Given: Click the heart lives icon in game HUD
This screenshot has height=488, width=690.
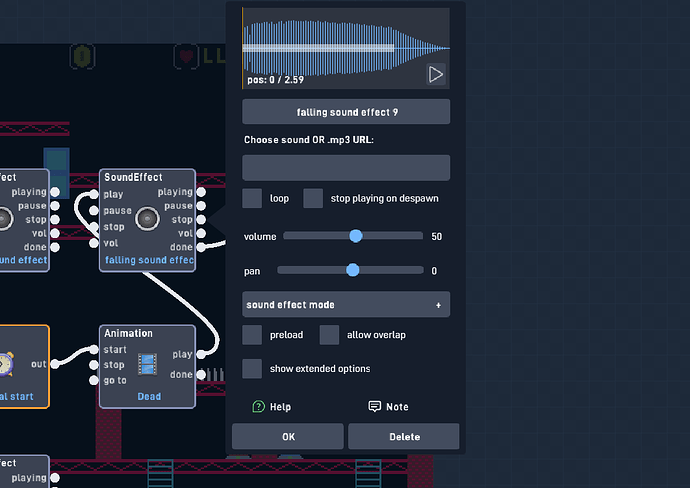Looking at the screenshot, I should (x=186, y=56).
